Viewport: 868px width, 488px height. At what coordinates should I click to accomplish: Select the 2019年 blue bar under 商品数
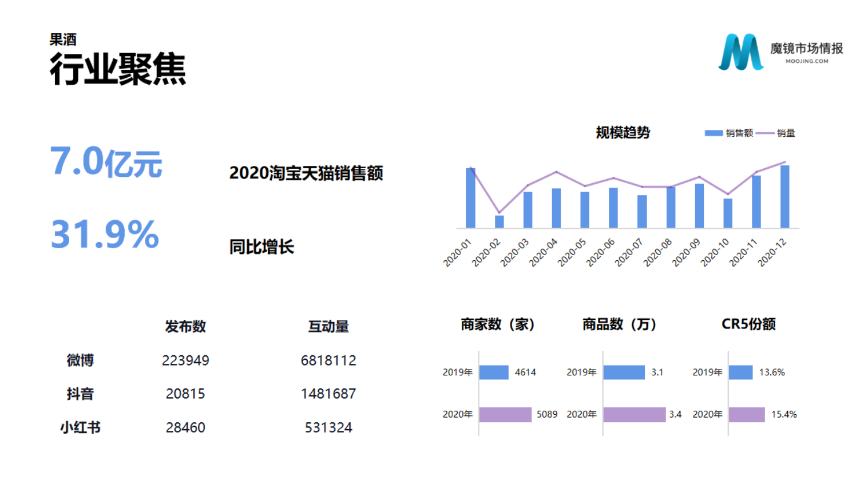624,372
